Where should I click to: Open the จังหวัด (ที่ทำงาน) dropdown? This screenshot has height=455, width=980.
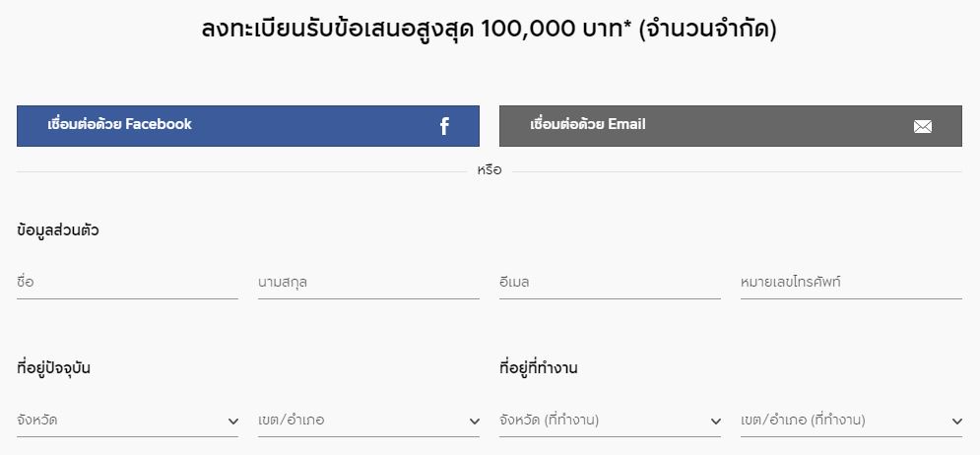(x=601, y=421)
